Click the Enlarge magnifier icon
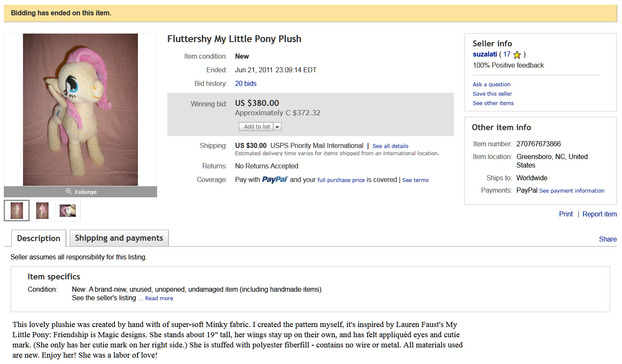 (69, 191)
